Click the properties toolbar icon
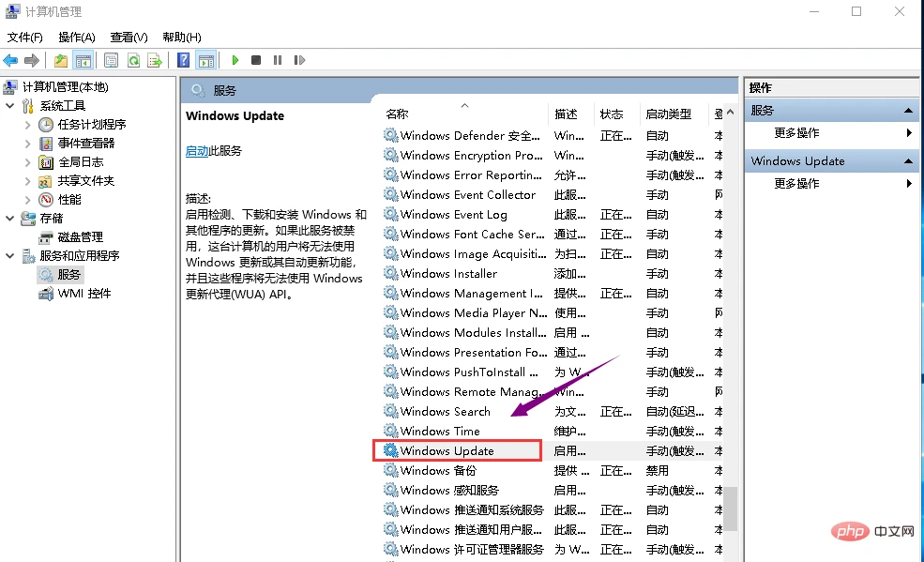 (x=111, y=60)
